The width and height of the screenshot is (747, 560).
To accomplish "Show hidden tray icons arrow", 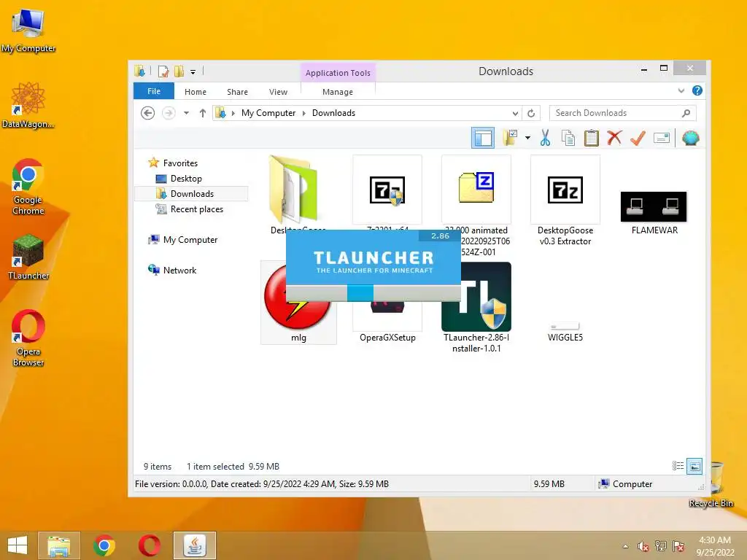I will pos(625,546).
